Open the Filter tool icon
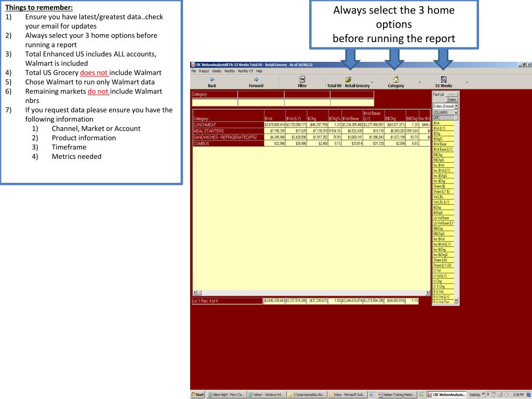Viewport: 532px width, 399px height. 302,79
